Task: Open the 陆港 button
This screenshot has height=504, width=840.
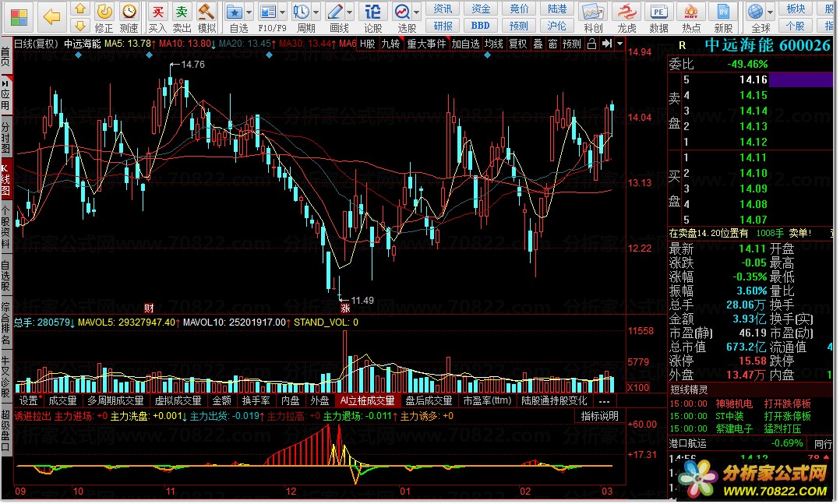Action: point(556,9)
